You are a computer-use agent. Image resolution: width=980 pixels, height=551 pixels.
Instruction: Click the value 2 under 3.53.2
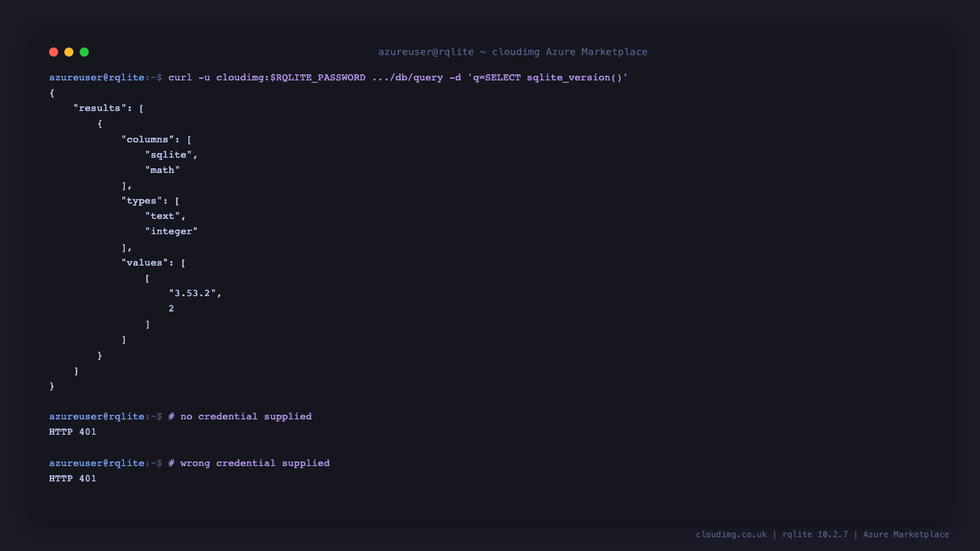(x=171, y=308)
